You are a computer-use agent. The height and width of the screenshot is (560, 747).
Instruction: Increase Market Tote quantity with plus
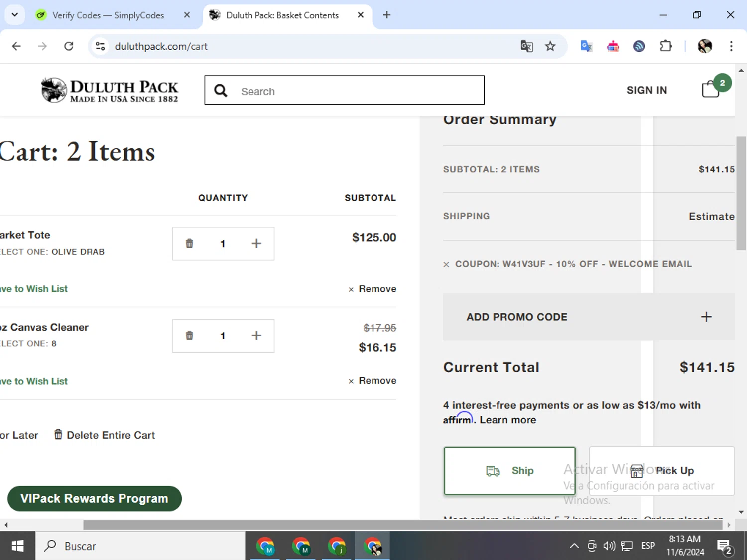(256, 243)
